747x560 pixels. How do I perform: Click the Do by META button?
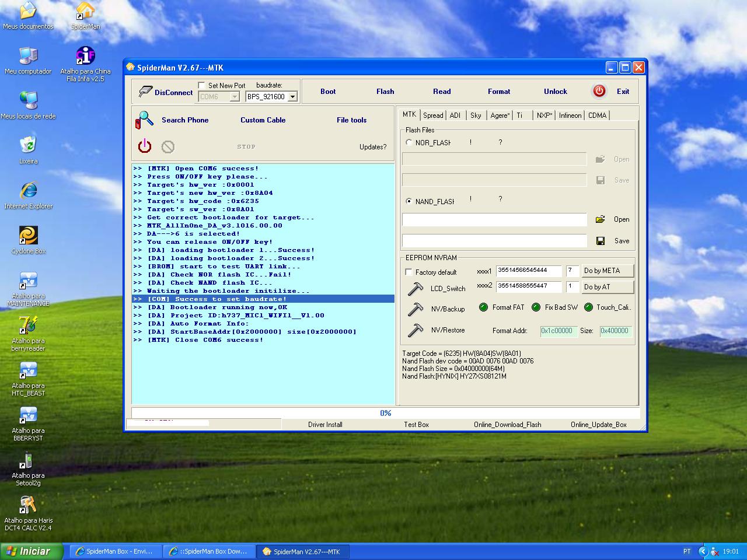pos(607,271)
